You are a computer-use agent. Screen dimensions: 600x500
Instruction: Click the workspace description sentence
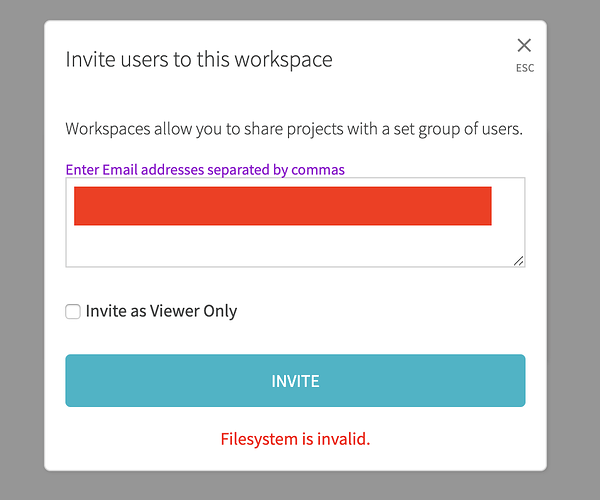click(295, 129)
